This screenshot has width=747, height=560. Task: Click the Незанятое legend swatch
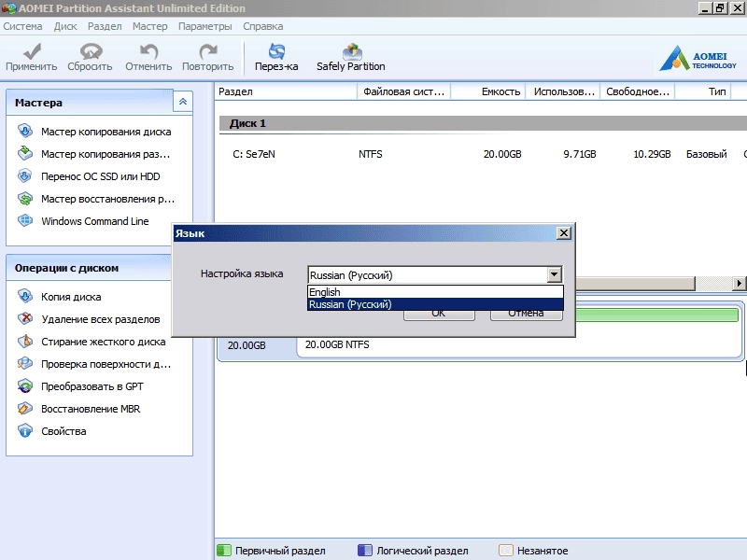506,551
